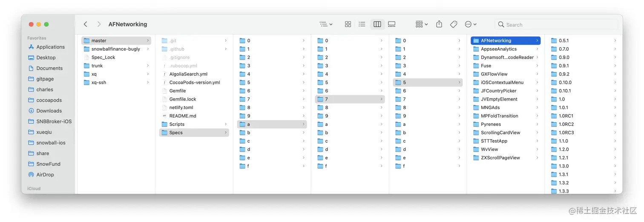Select the Gemfile file
644x222 pixels.
[x=194, y=91]
